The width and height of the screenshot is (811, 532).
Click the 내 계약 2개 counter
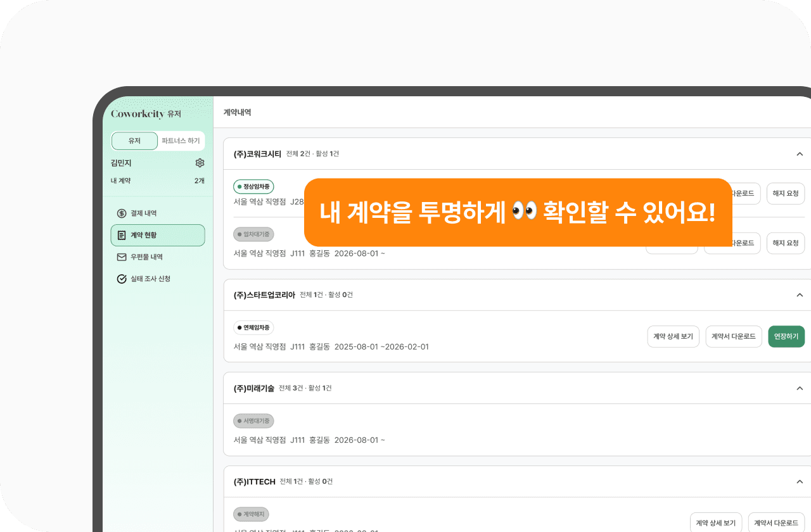click(157, 180)
